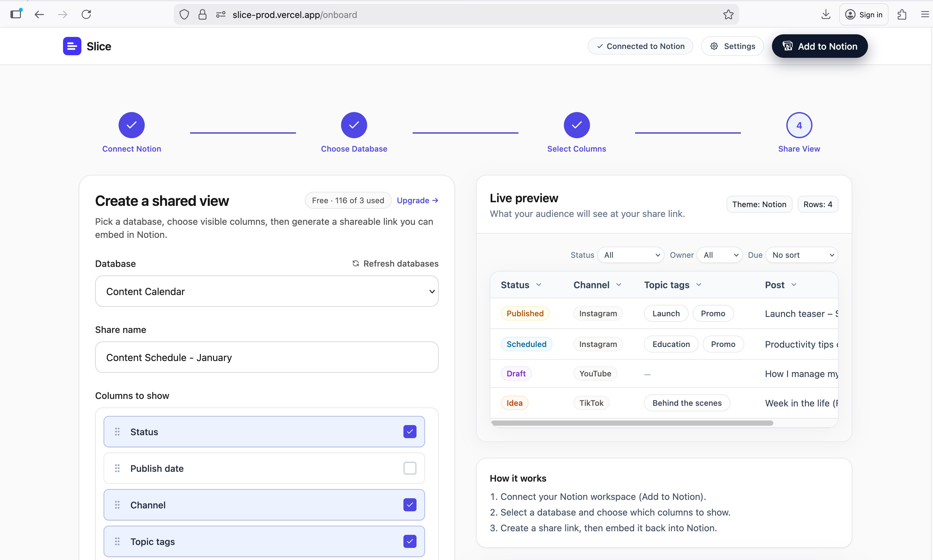Click the completed Connect Notion step circle
This screenshot has width=933, height=560.
point(132,125)
